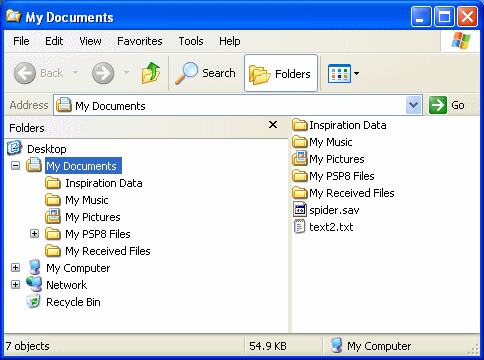Click the Windows flag logo
484x360 pixels.
[461, 41]
